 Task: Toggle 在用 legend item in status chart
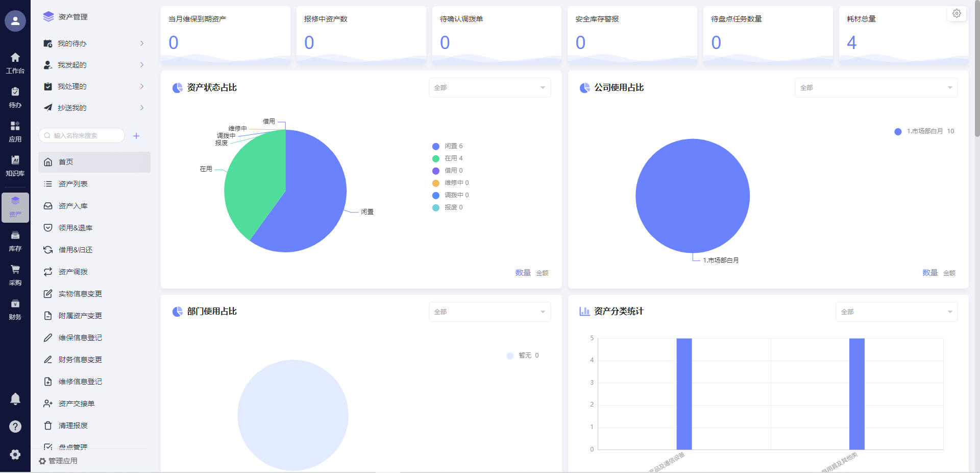click(x=448, y=158)
